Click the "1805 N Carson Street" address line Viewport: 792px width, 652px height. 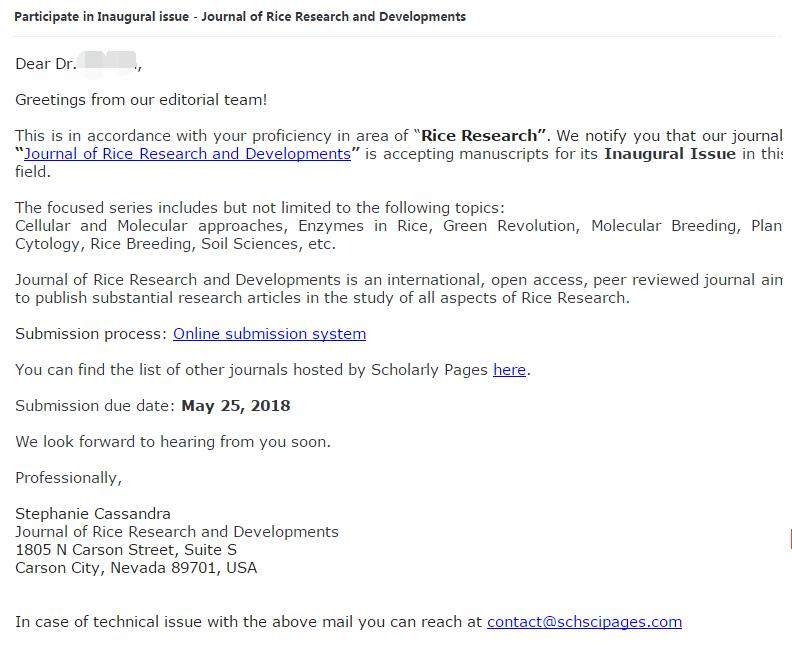[x=126, y=550]
